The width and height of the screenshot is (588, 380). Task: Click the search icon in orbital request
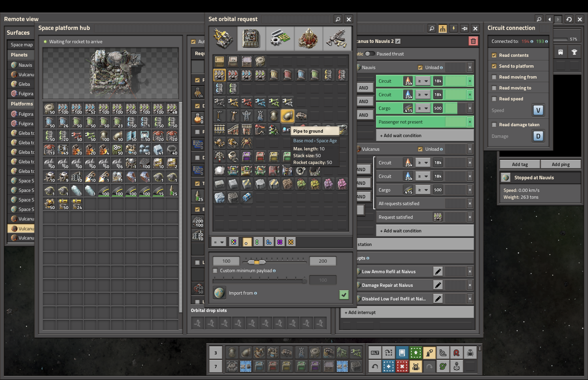[338, 19]
